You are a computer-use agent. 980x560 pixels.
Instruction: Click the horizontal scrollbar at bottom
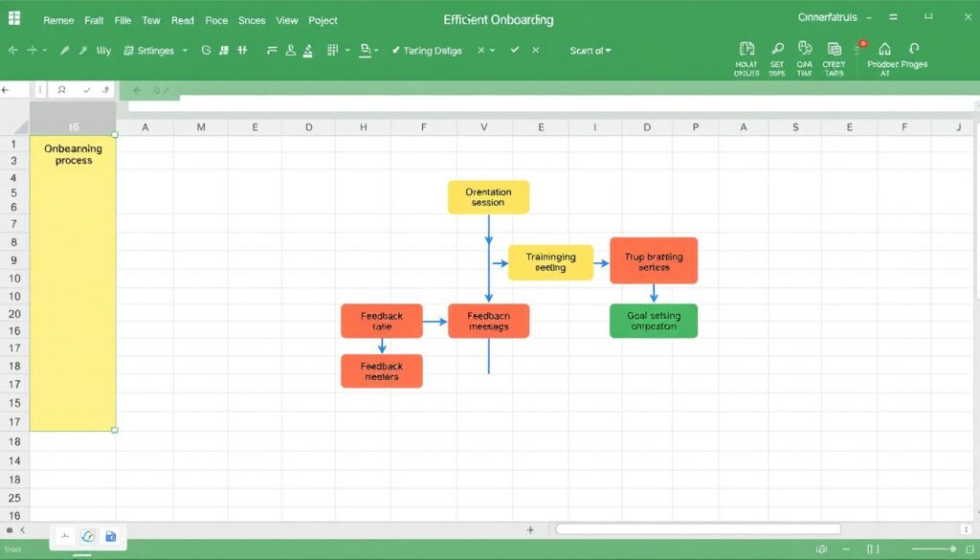click(x=698, y=529)
